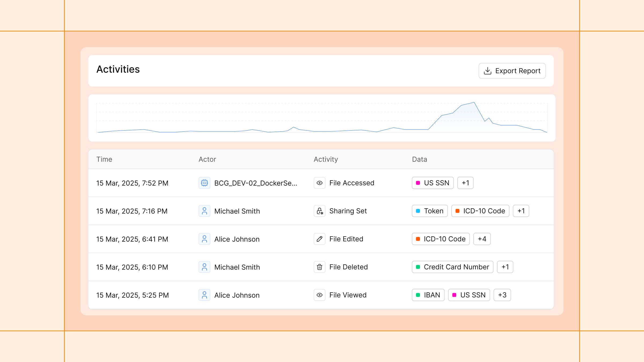644x362 pixels.
Task: Expand the +3 more data tags
Action: click(x=502, y=295)
